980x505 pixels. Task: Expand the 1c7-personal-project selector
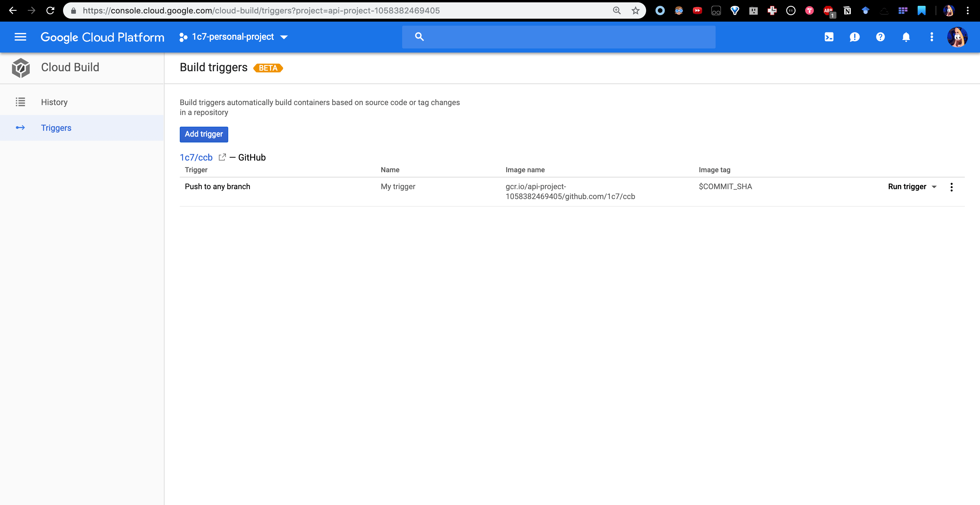click(x=233, y=37)
